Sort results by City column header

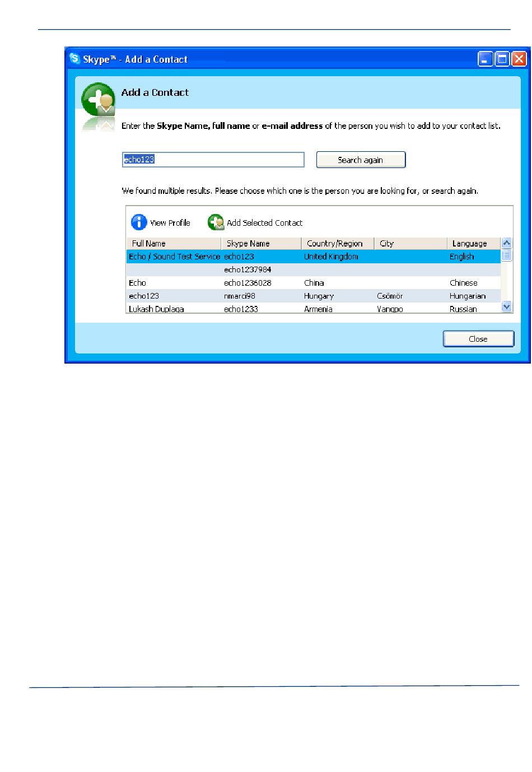(x=410, y=244)
